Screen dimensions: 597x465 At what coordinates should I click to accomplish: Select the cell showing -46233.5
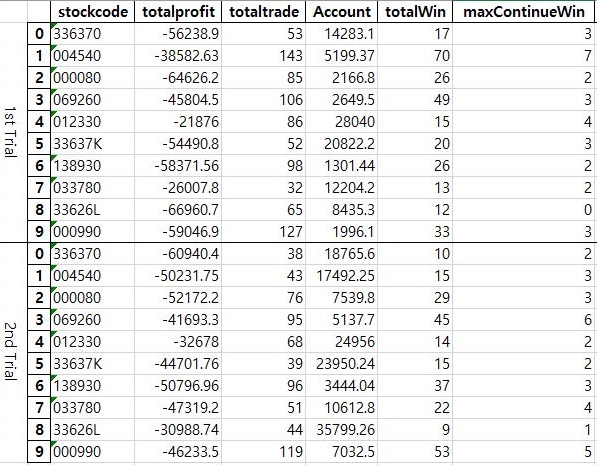[x=178, y=452]
